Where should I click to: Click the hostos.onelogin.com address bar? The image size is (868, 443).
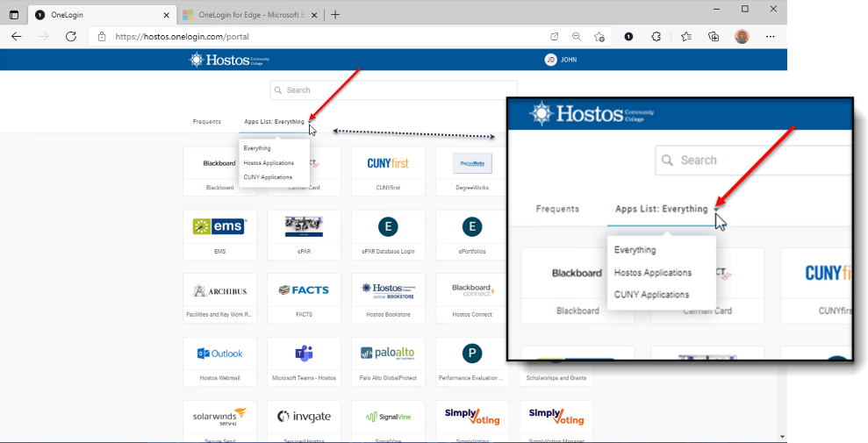coord(316,37)
